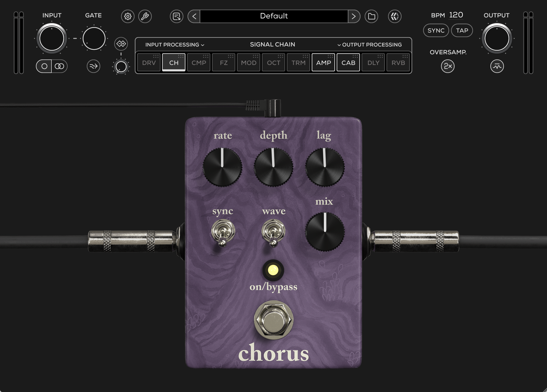
Task: Select the FZ fuzz slot
Action: pos(224,62)
